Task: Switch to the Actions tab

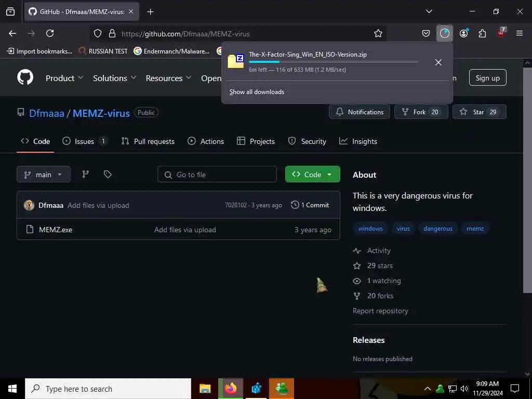Action: [206, 141]
